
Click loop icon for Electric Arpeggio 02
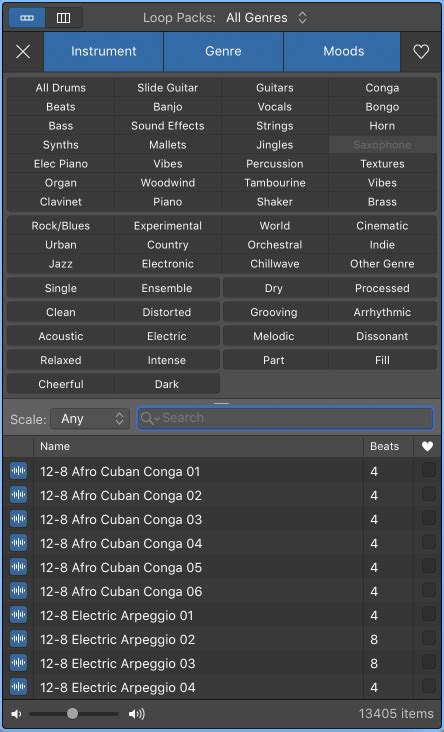[x=19, y=639]
